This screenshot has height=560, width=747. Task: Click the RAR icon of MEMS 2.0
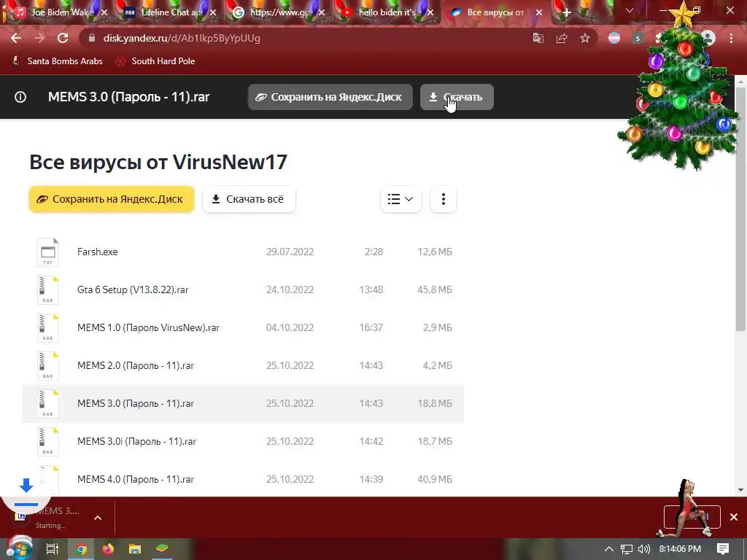48,366
